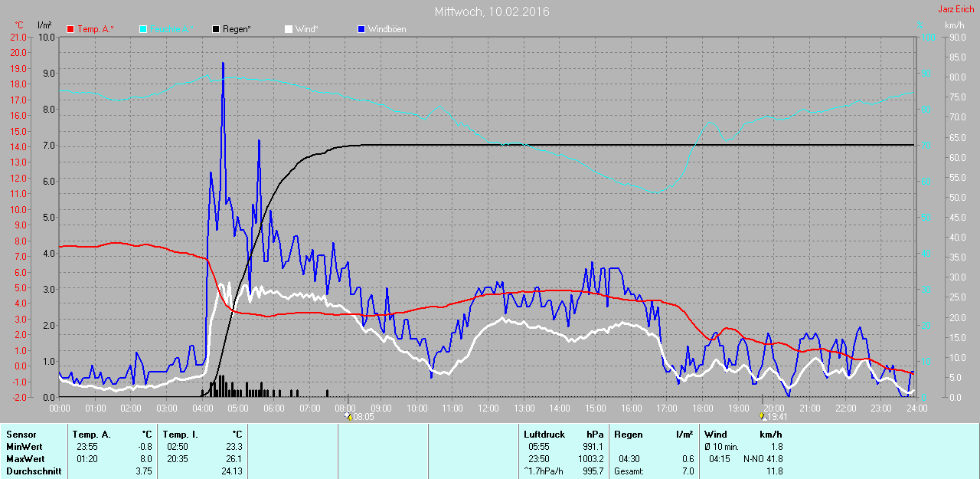
Task: Click the Wind column header in table
Action: click(715, 435)
